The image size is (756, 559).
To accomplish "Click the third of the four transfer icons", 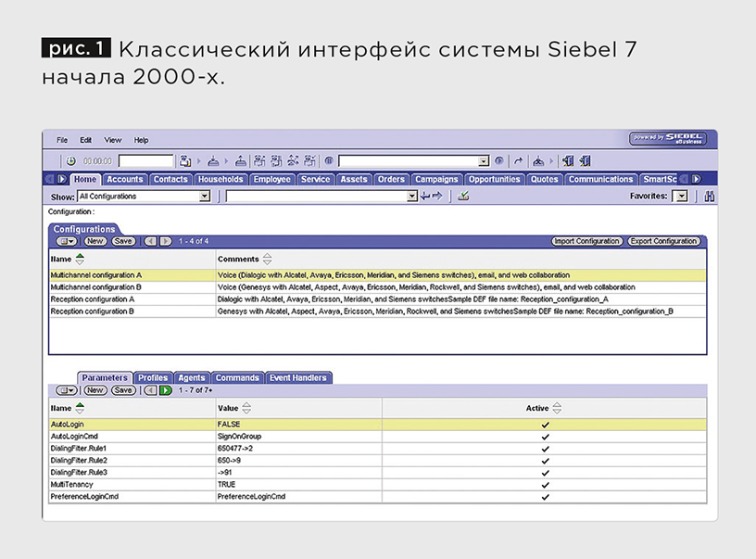I will [293, 160].
